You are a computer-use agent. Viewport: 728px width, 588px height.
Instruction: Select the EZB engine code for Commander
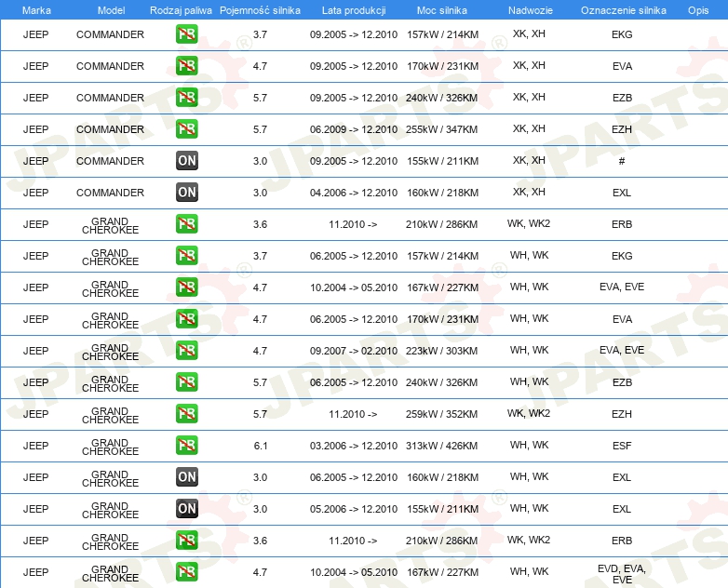tap(622, 98)
